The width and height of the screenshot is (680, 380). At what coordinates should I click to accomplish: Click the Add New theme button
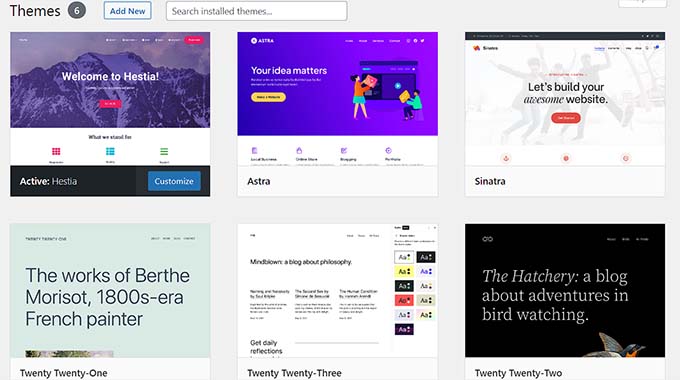[x=128, y=11]
